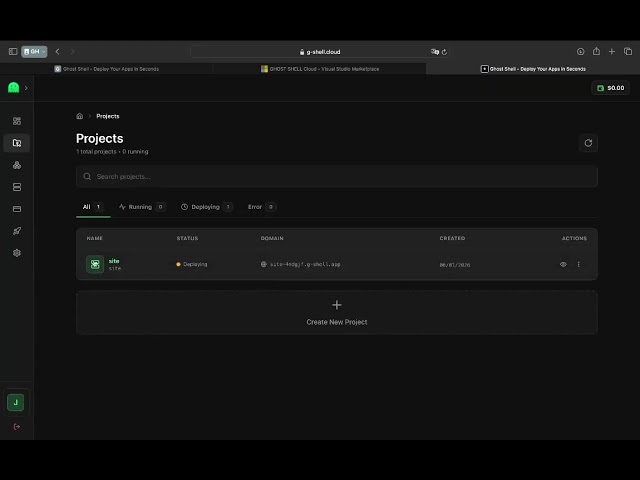Click the logout icon at sidebar bottom
Viewport: 640px width, 480px height.
[x=17, y=427]
